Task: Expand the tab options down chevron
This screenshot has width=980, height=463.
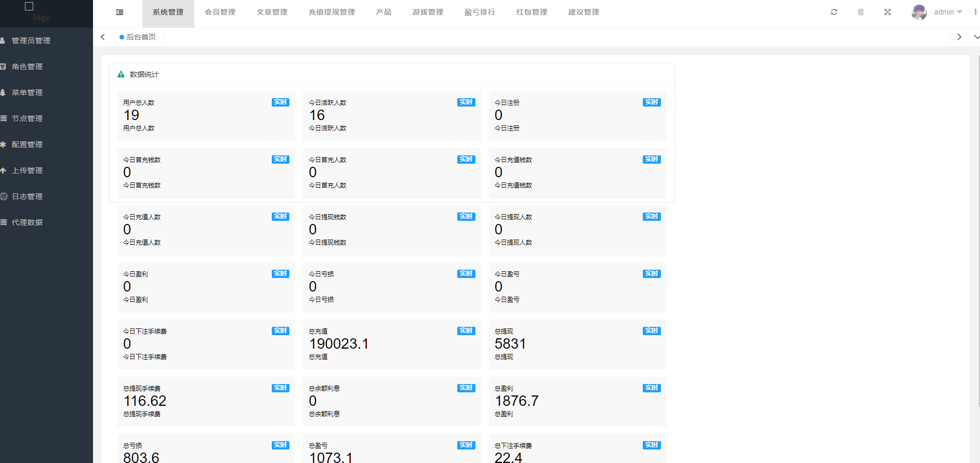Action: coord(976,37)
